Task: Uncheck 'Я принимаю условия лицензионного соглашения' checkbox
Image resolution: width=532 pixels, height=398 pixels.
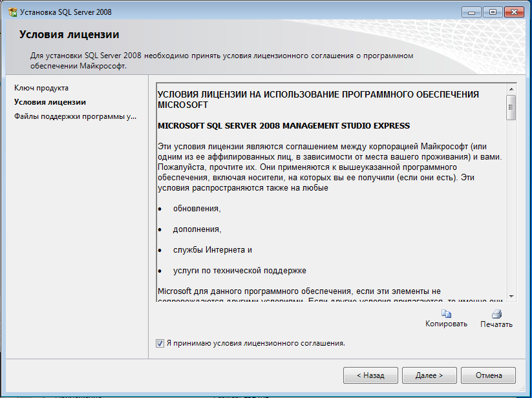Action: point(160,344)
